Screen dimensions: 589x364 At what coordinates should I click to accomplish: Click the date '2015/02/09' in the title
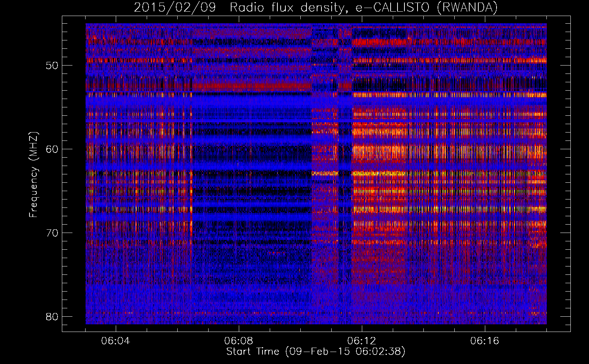click(175, 7)
